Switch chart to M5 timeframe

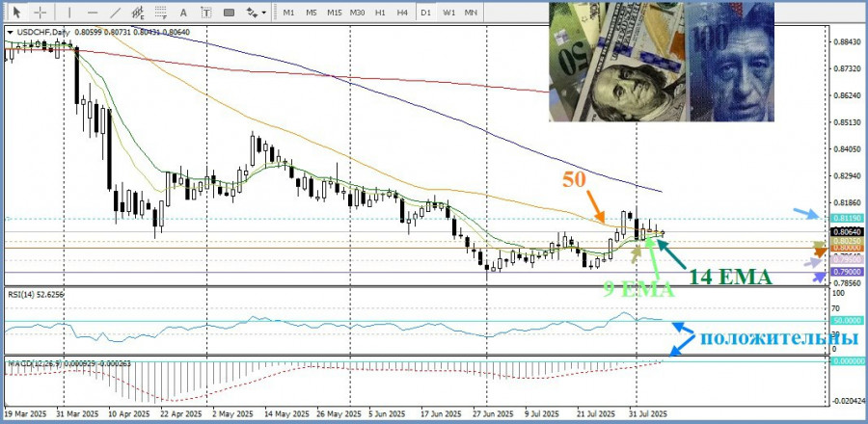click(x=312, y=13)
